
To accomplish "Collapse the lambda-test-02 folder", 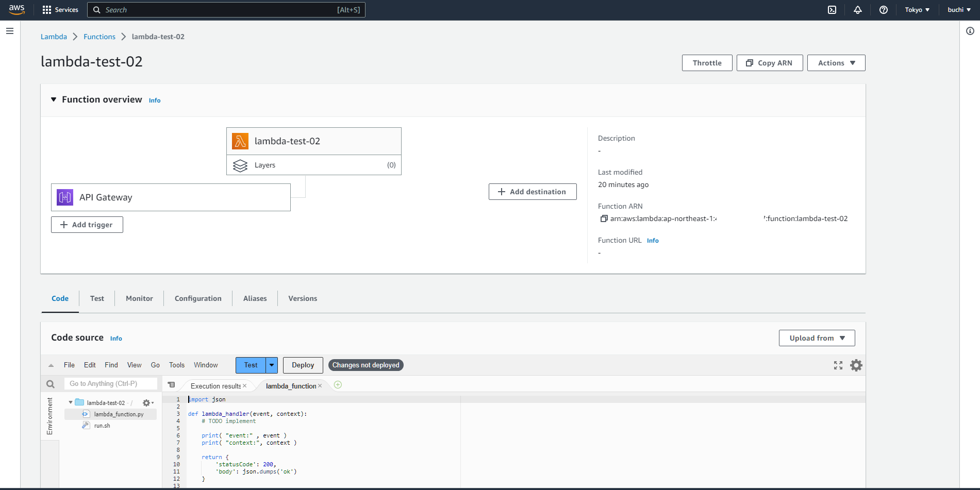I will [71, 402].
